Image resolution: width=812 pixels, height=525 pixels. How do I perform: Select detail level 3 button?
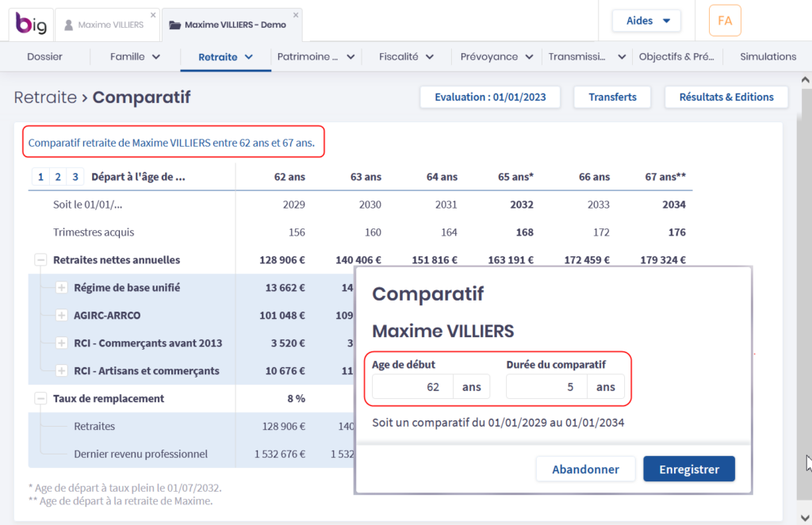click(74, 177)
